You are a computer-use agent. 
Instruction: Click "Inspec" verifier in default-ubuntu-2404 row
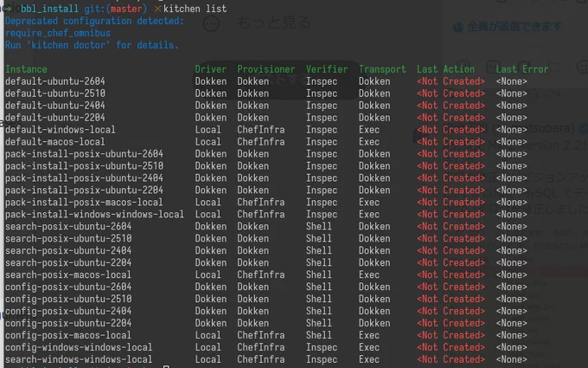[322, 106]
